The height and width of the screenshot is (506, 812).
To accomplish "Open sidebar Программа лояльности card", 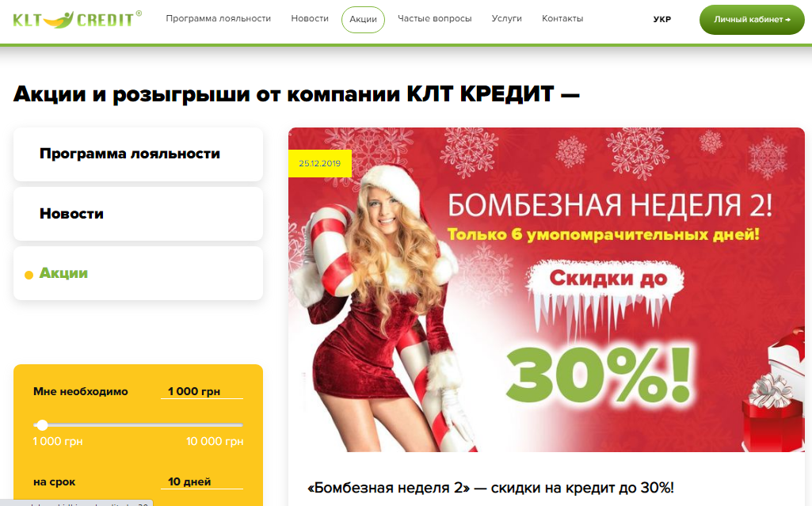I will click(139, 154).
